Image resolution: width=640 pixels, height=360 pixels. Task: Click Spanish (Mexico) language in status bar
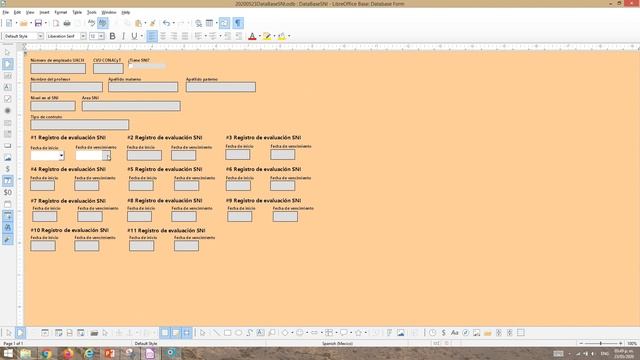click(337, 344)
